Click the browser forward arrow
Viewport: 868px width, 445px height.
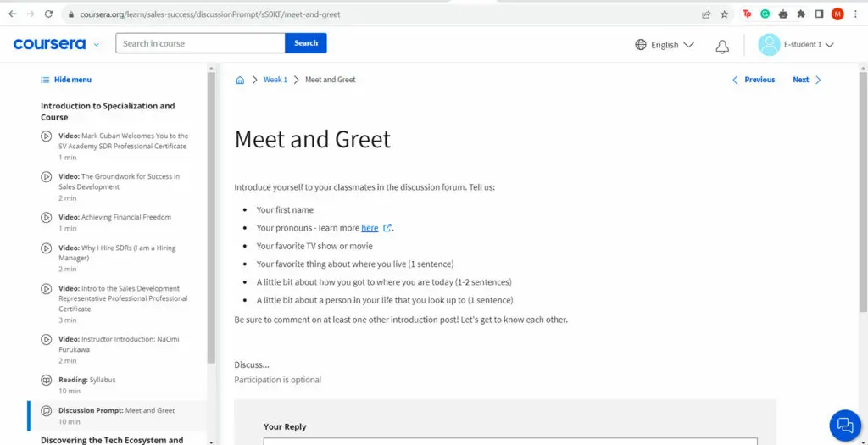(31, 14)
